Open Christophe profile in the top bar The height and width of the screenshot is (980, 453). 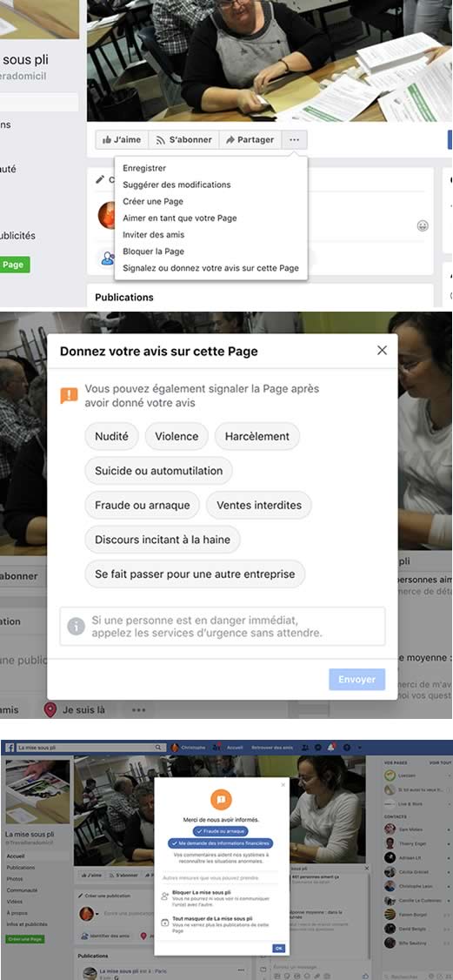(x=189, y=747)
